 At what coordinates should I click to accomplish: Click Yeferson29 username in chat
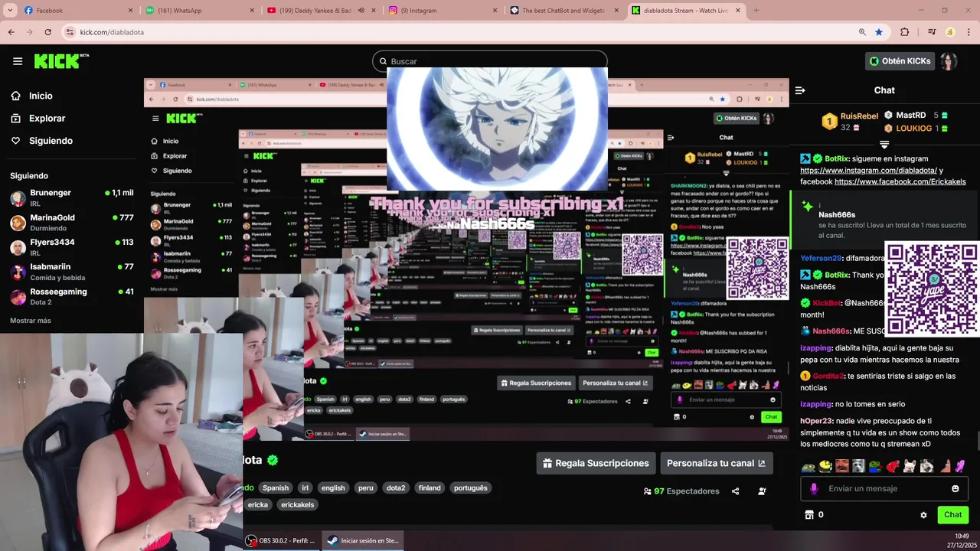pyautogui.click(x=821, y=258)
